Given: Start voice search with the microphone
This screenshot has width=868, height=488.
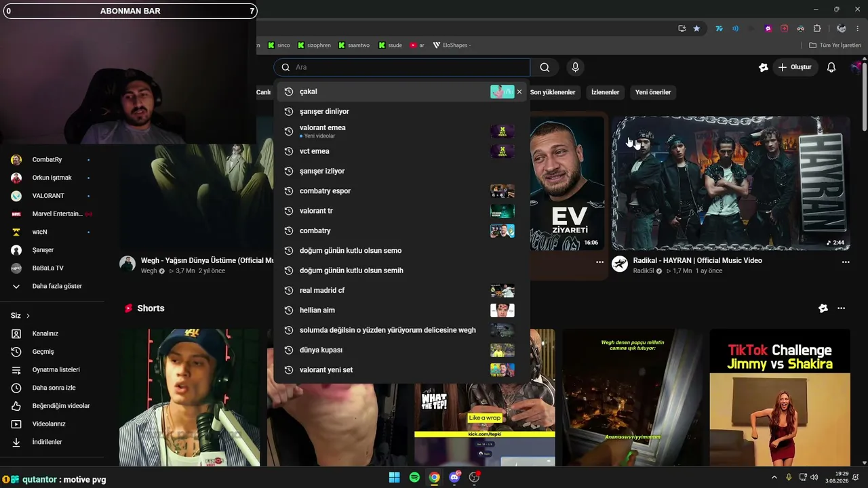Looking at the screenshot, I should click(x=575, y=67).
